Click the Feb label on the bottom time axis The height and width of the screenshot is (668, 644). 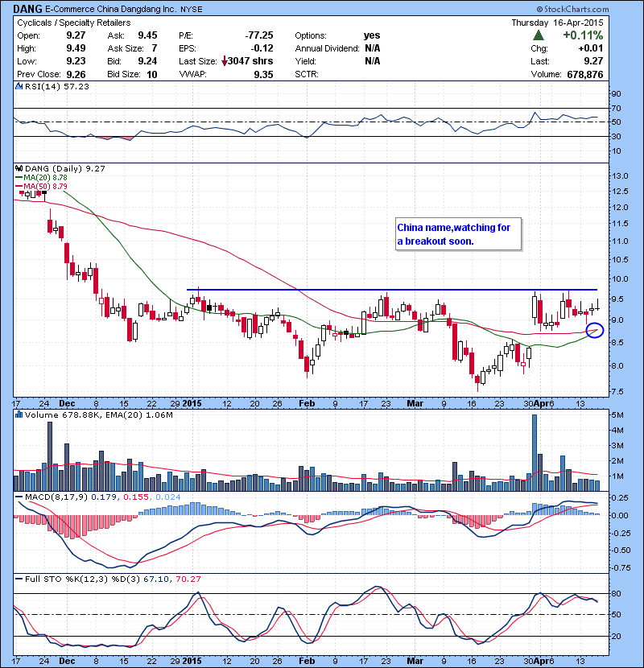307,661
